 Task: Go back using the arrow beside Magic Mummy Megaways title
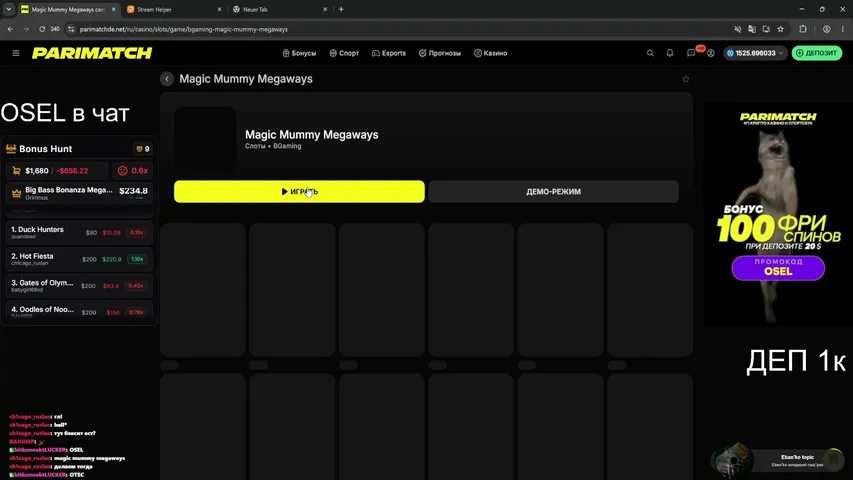pos(167,79)
